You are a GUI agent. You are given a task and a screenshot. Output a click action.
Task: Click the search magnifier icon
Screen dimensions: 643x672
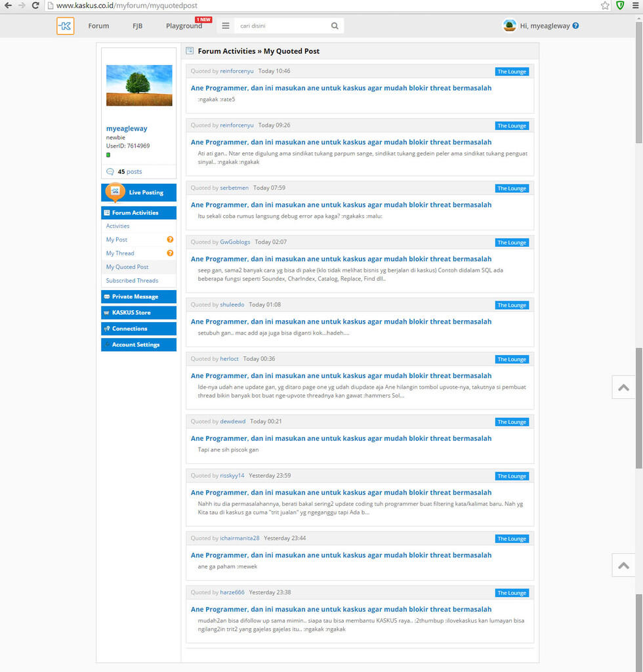[x=335, y=26]
